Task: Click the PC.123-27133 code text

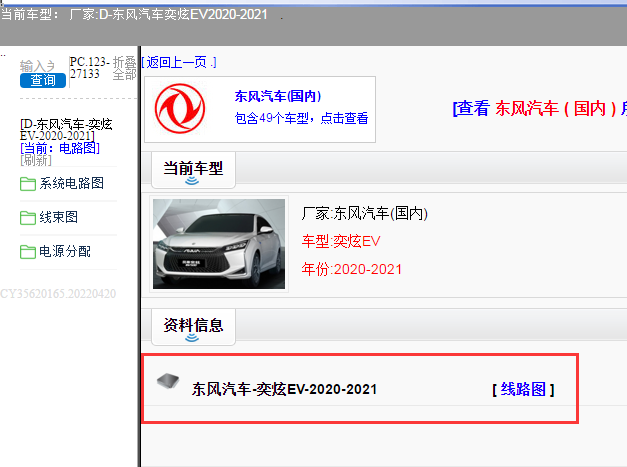Action: (x=90, y=68)
